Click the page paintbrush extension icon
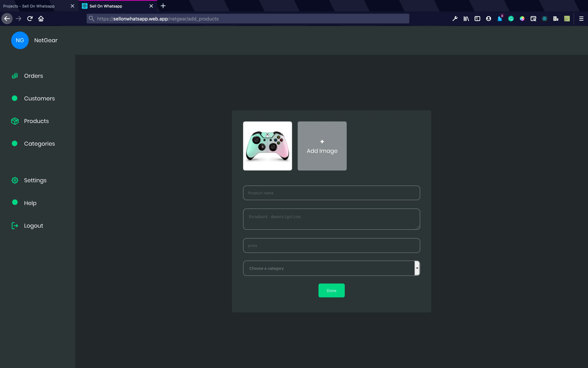The width and height of the screenshot is (588, 368). click(533, 19)
